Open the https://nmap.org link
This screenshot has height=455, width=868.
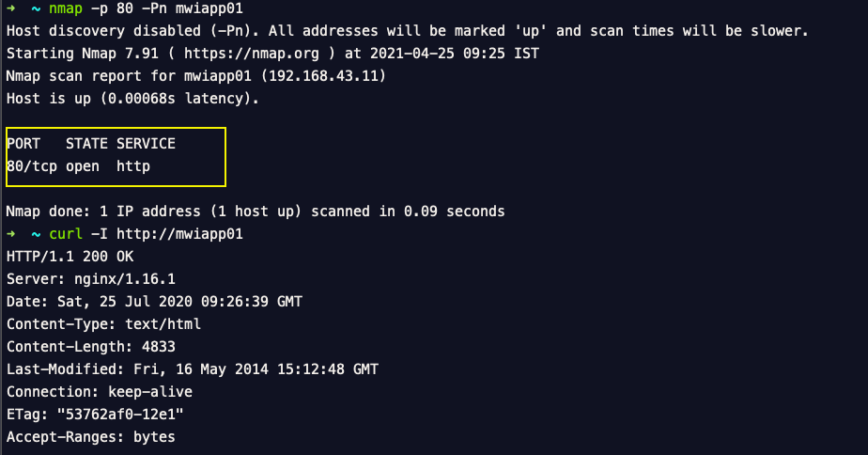(x=252, y=54)
